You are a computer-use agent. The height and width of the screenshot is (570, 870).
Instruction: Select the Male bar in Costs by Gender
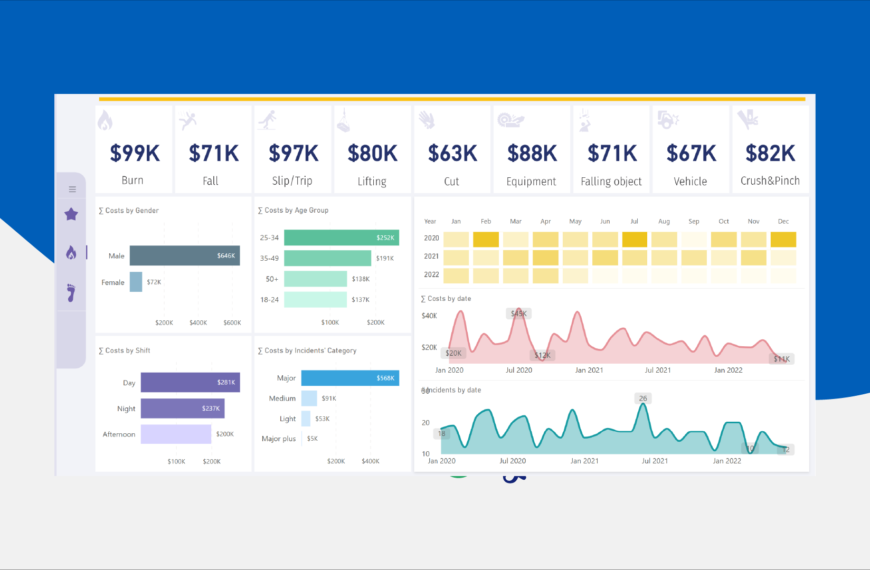tap(183, 256)
